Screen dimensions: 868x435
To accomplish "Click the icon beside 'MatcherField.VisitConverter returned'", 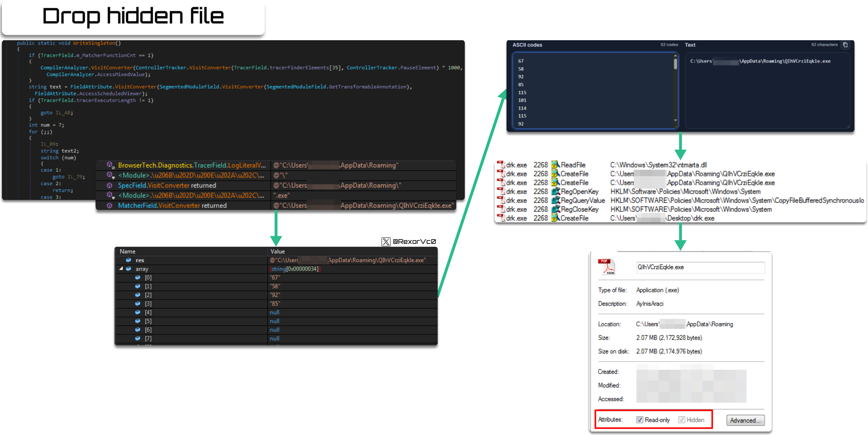I will click(110, 206).
